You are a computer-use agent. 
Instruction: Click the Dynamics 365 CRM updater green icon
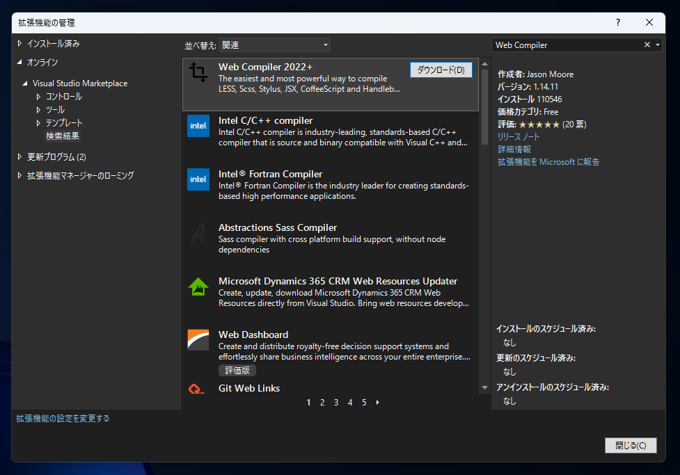[x=198, y=287]
